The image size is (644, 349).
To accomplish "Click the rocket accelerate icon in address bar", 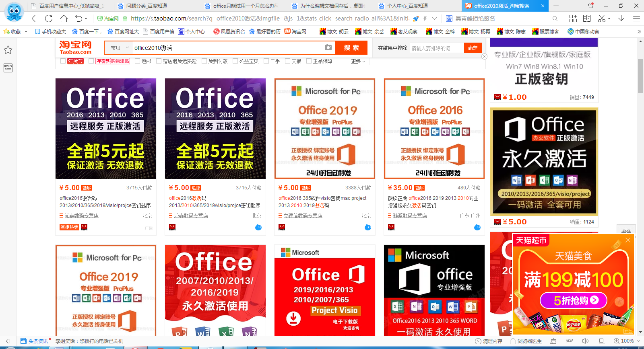I will (416, 18).
